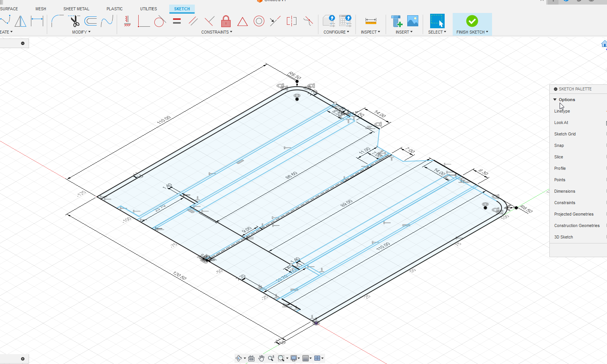The width and height of the screenshot is (607, 364).
Task: Click the blend curve tool icon
Action: pos(107,21)
